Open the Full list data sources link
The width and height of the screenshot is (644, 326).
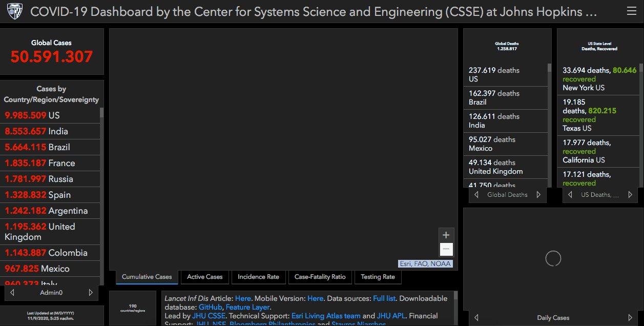pos(385,298)
